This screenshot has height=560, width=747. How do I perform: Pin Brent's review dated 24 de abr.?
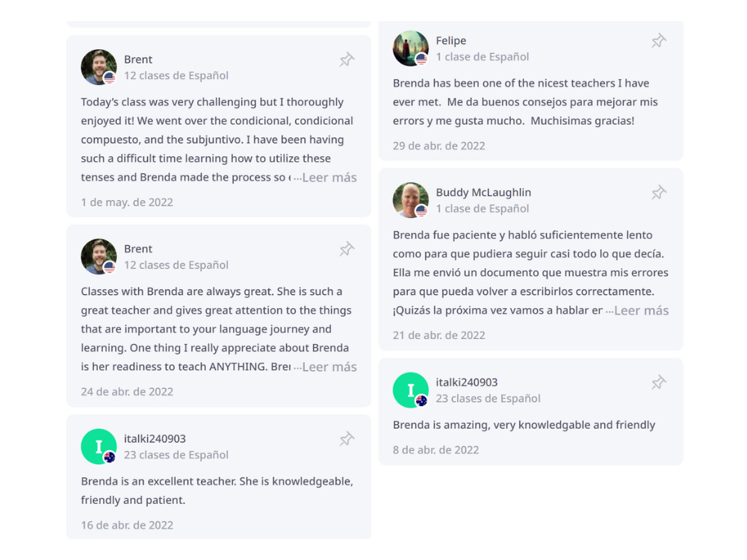point(347,249)
